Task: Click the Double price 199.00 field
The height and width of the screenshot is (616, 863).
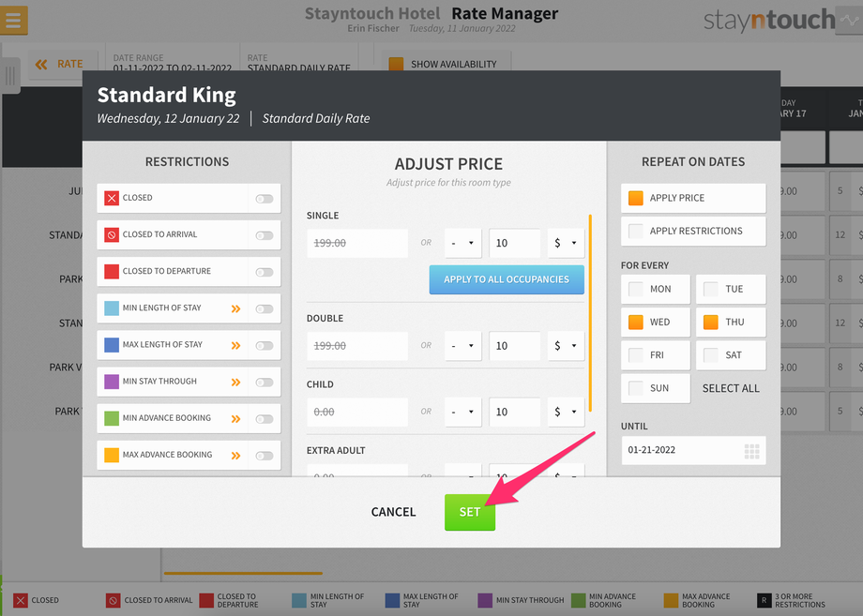Action: tap(357, 346)
